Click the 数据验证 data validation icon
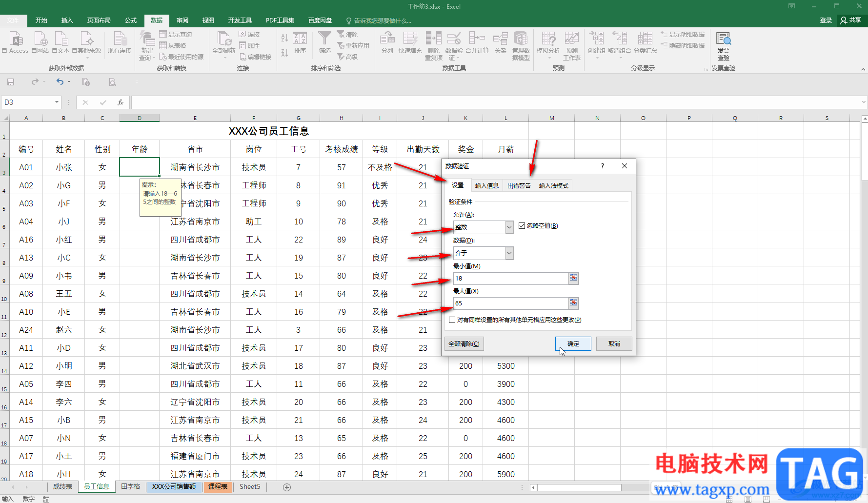Screen dimensions: 868x503 pyautogui.click(x=454, y=45)
